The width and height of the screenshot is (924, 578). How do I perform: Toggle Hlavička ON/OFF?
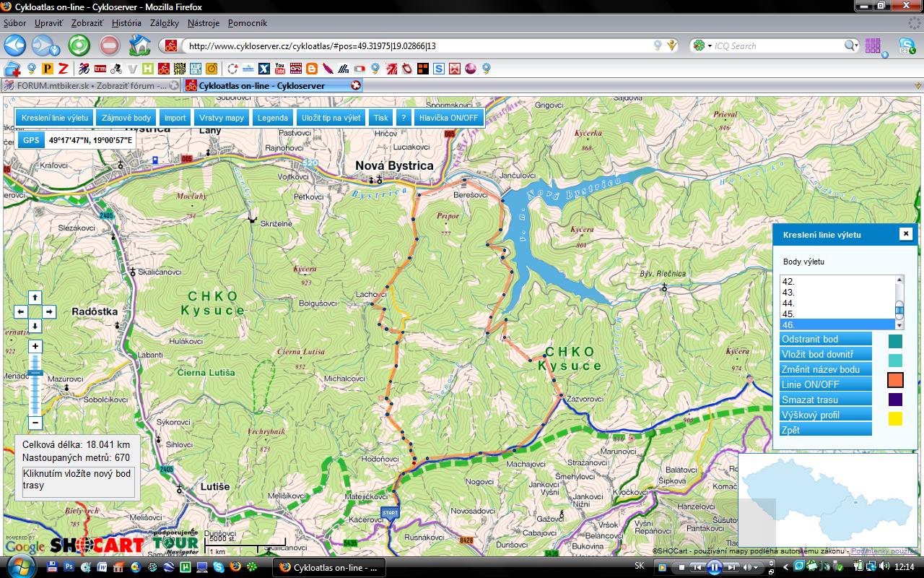pos(448,118)
